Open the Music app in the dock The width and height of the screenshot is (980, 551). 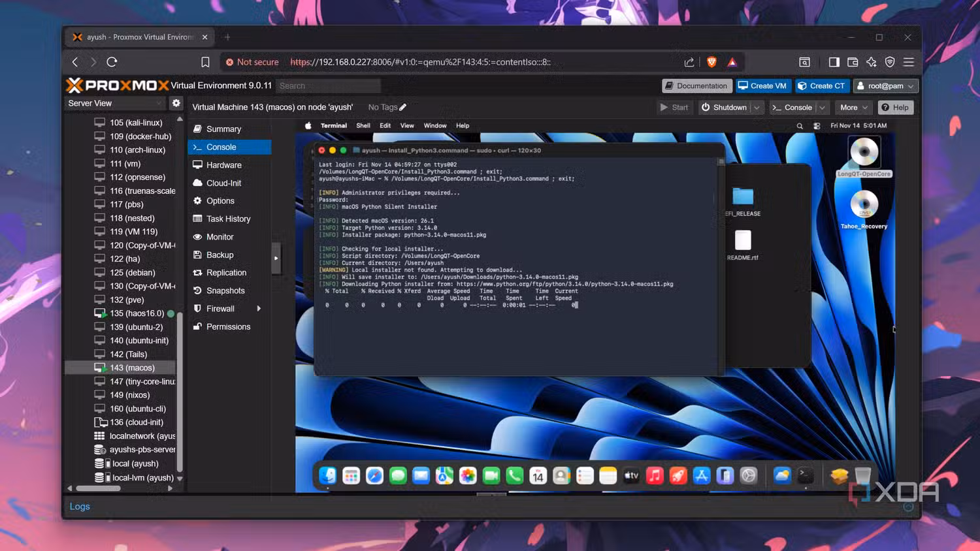pos(655,475)
